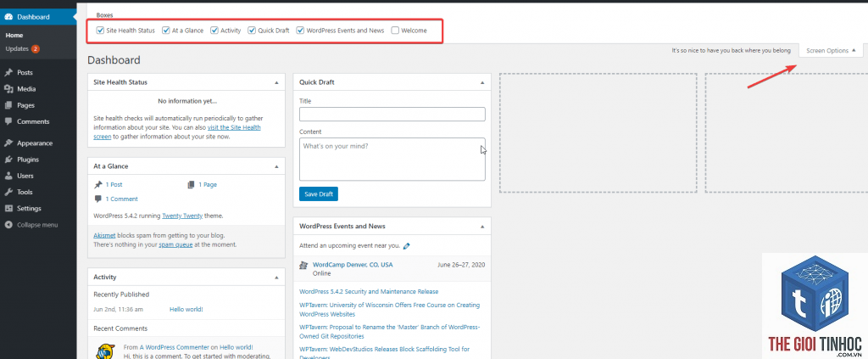Viewport: 868px width, 359px height.
Task: Collapse the At a Glance panel
Action: point(276,166)
